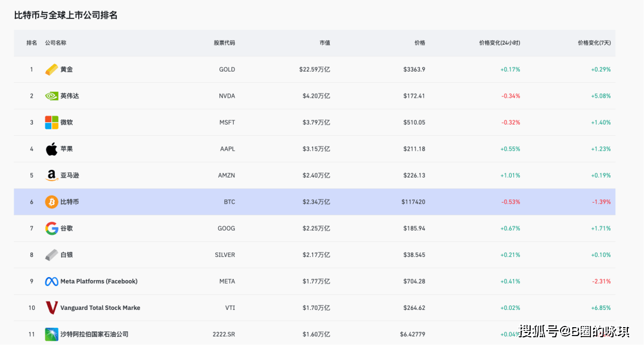Open the 白银 asset name
The height and width of the screenshot is (345, 644).
pyautogui.click(x=67, y=255)
